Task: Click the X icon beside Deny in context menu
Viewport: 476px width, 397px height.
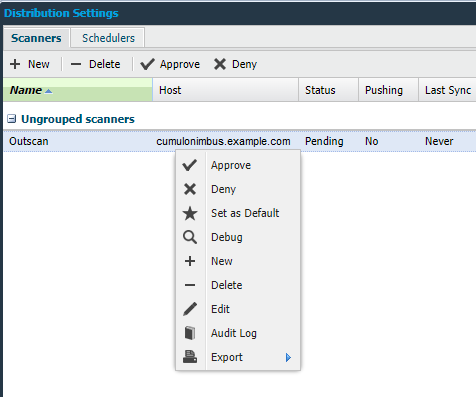Action: 190,189
